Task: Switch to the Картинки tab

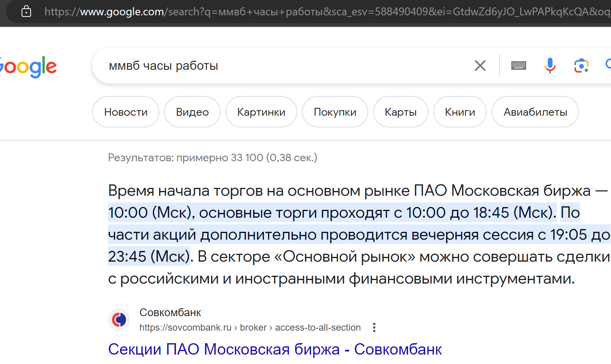Action: (261, 112)
